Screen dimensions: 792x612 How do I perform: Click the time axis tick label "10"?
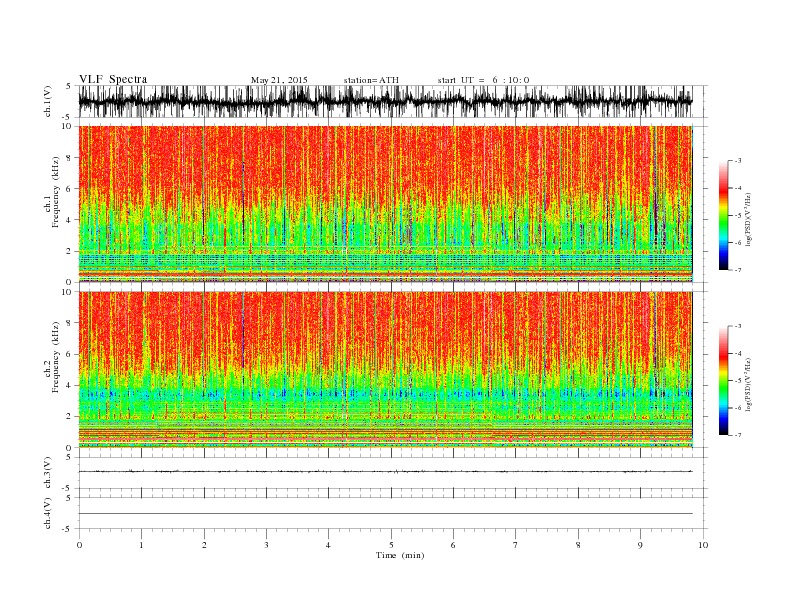tap(703, 545)
